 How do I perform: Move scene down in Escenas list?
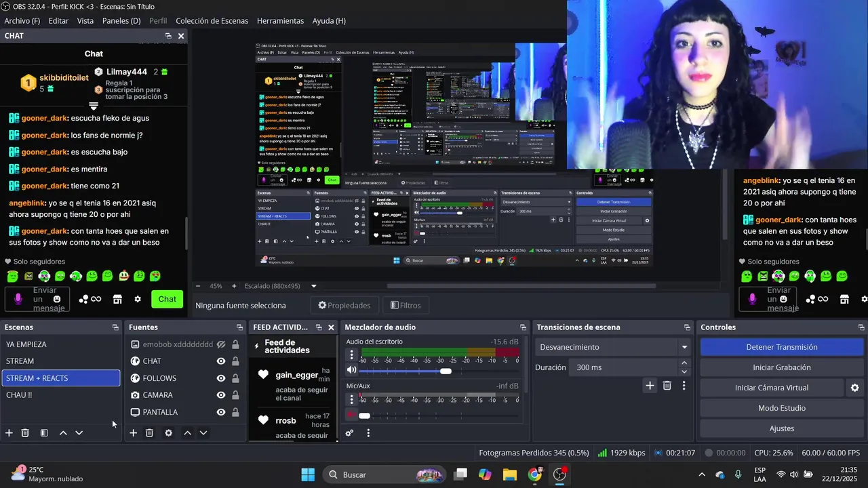pyautogui.click(x=79, y=432)
